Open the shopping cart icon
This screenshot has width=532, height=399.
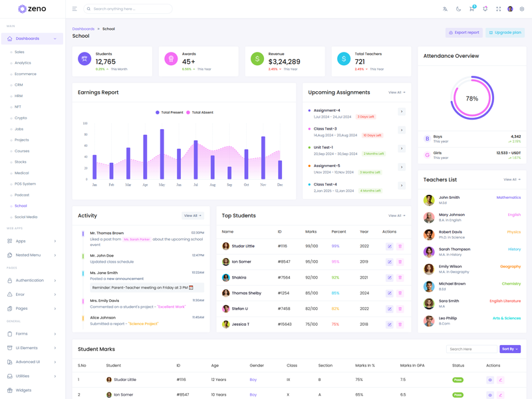[x=471, y=9]
